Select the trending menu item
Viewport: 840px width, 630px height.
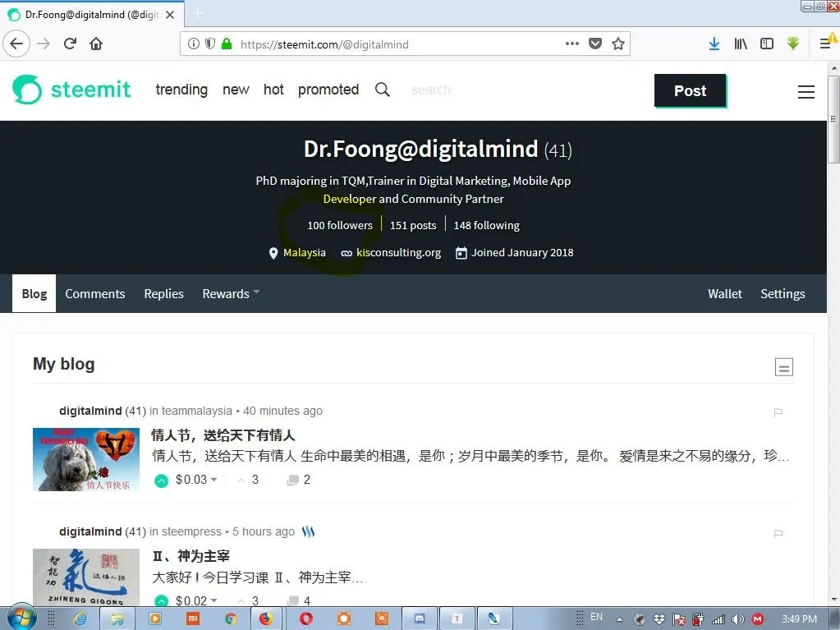click(181, 90)
